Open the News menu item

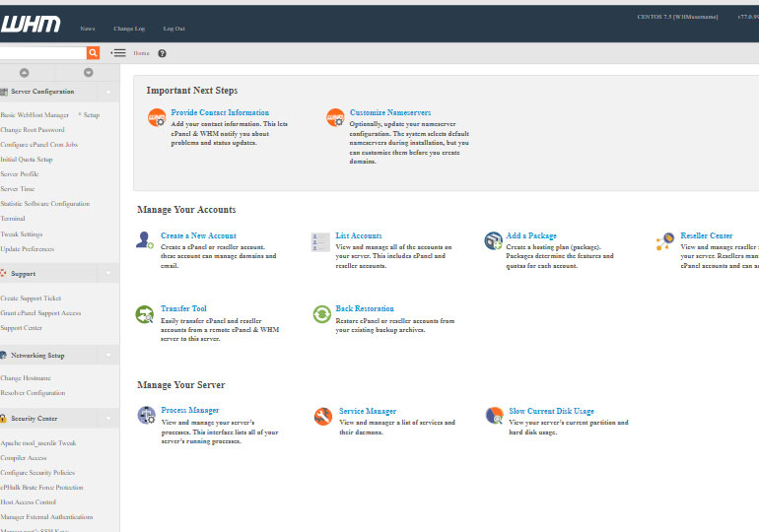click(88, 29)
